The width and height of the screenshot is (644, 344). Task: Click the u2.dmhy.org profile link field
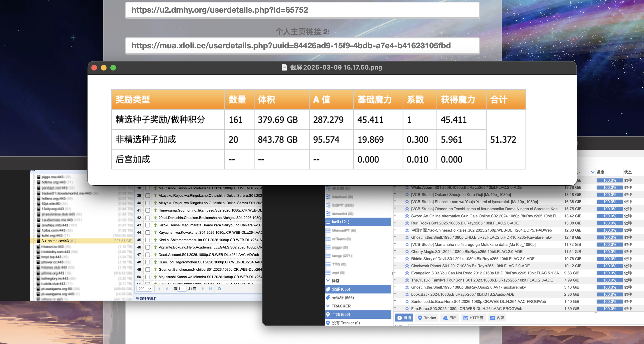tap(302, 10)
